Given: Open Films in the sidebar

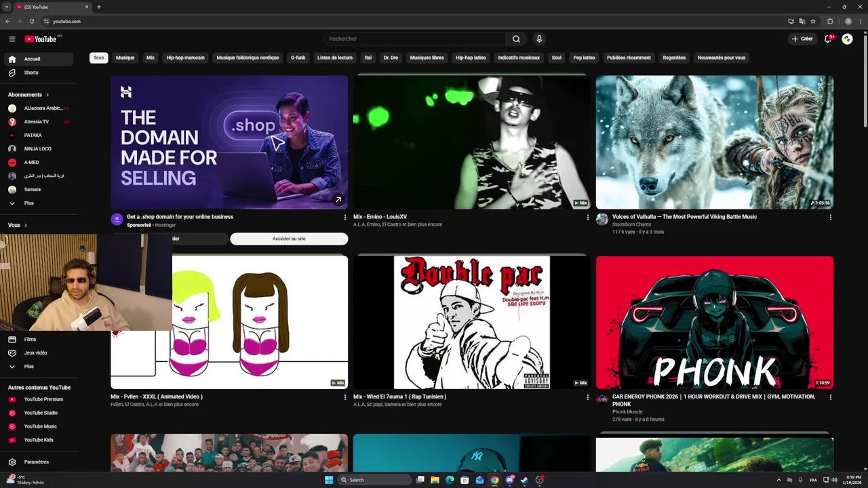Looking at the screenshot, I should (38, 339).
